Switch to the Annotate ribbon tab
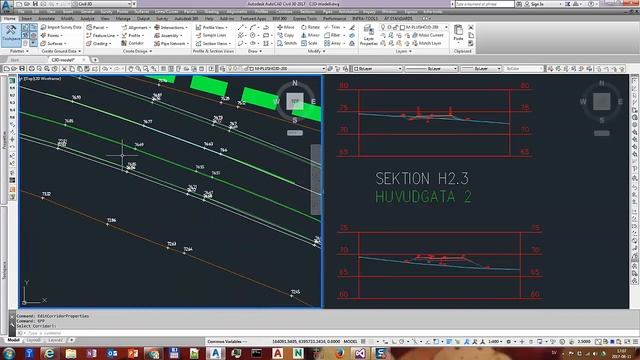 [x=47, y=19]
